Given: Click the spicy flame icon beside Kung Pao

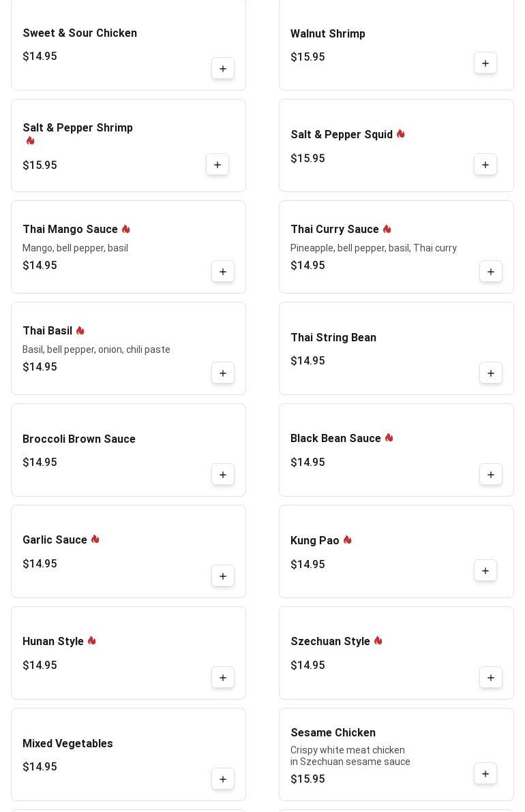Looking at the screenshot, I should tap(348, 540).
